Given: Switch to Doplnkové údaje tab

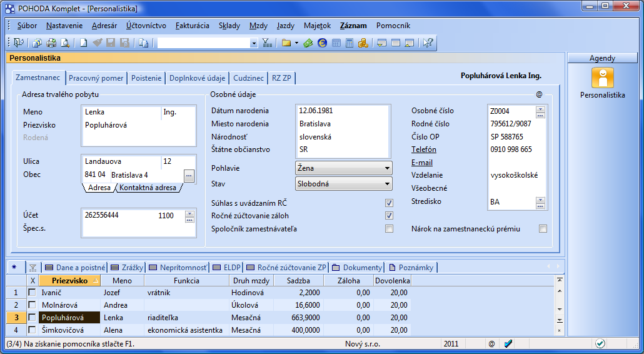Looking at the screenshot, I should [x=197, y=78].
